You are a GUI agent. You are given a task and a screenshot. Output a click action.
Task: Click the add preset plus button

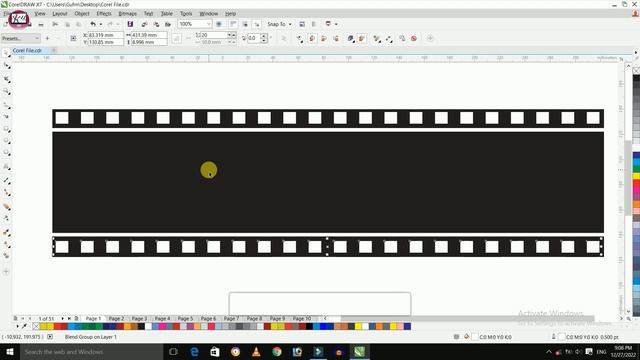click(47, 38)
